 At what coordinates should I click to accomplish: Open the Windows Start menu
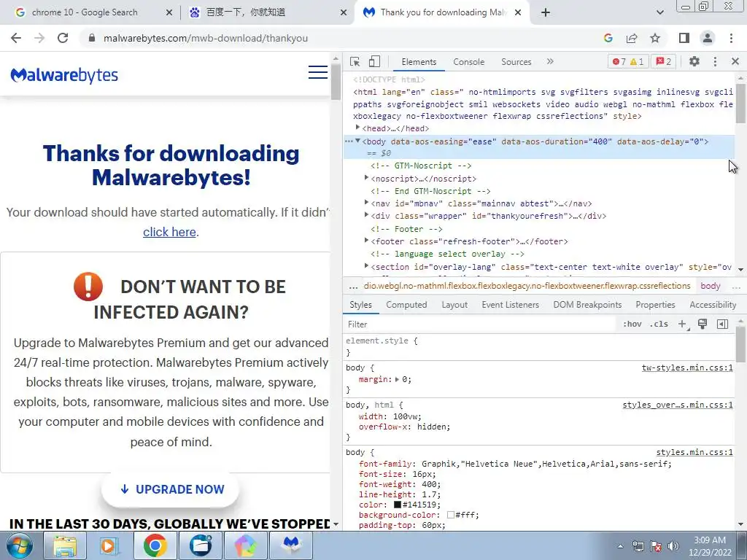(x=20, y=545)
